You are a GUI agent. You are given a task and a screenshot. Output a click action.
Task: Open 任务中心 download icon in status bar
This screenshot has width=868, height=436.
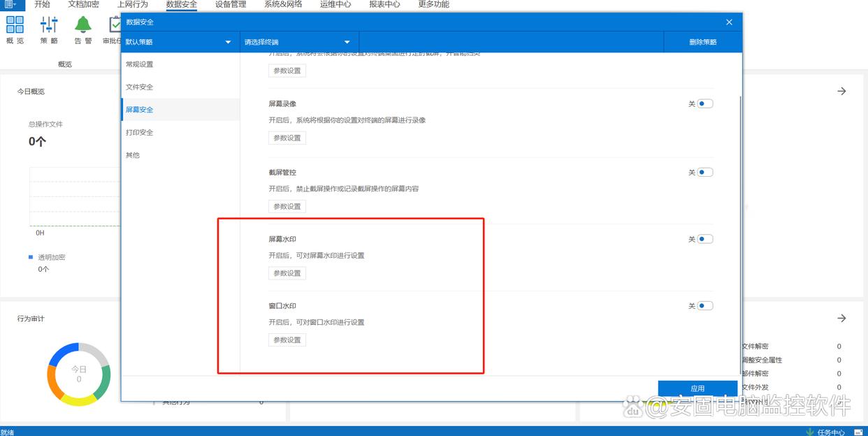point(810,432)
